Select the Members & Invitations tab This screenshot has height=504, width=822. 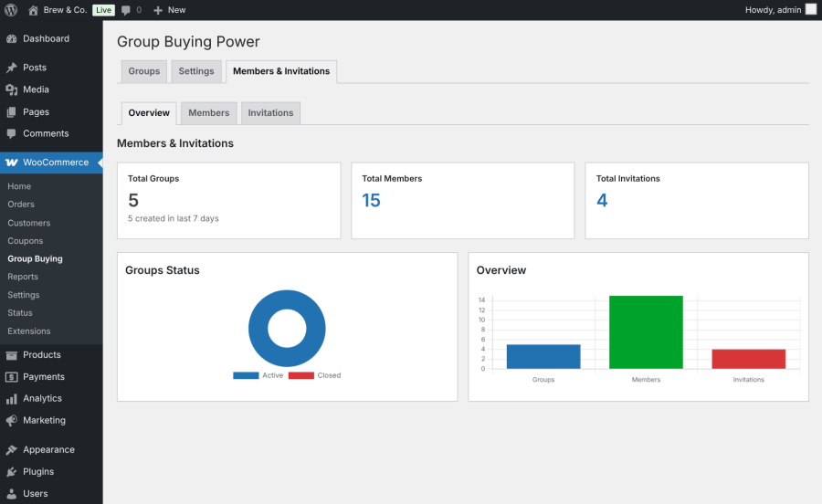click(281, 71)
